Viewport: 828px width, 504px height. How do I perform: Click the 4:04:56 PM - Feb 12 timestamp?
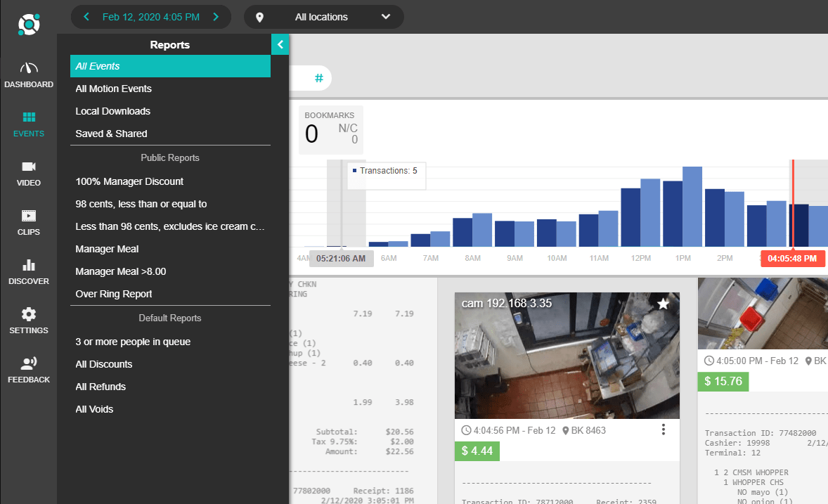click(514, 431)
